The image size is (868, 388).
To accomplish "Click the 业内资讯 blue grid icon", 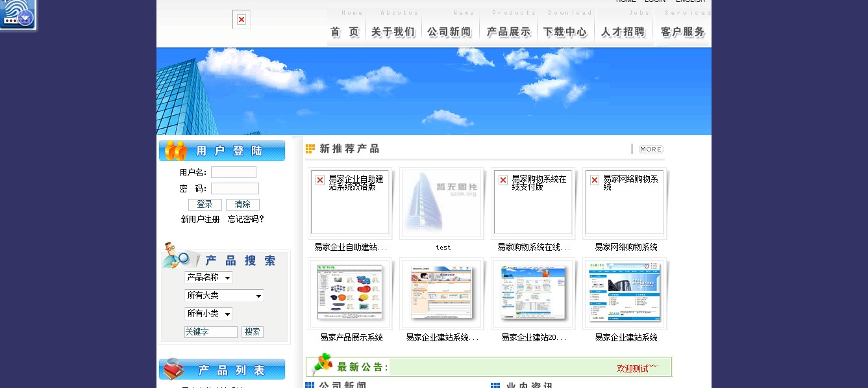I will coord(496,385).
